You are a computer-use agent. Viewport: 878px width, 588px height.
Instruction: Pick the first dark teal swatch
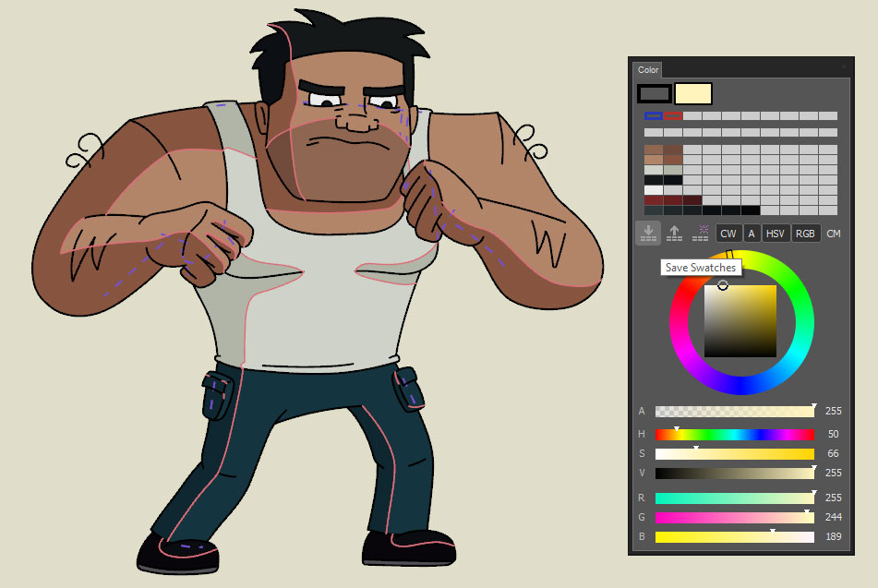654,210
